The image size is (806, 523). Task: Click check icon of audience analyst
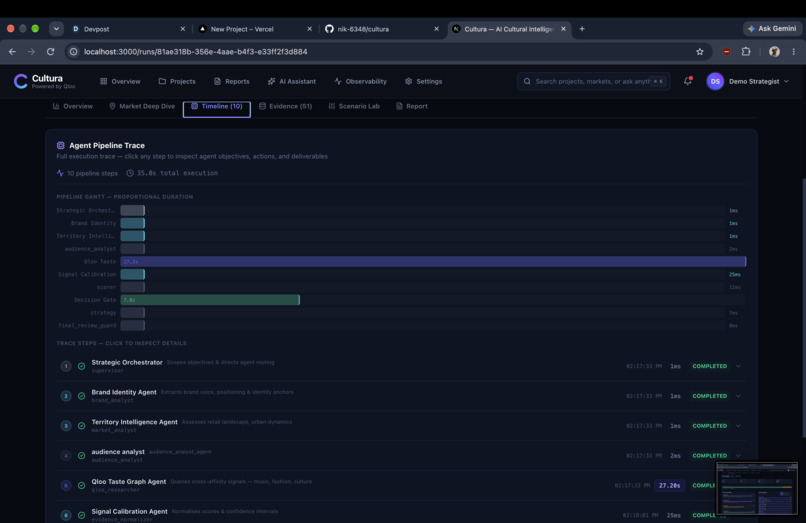(81, 456)
